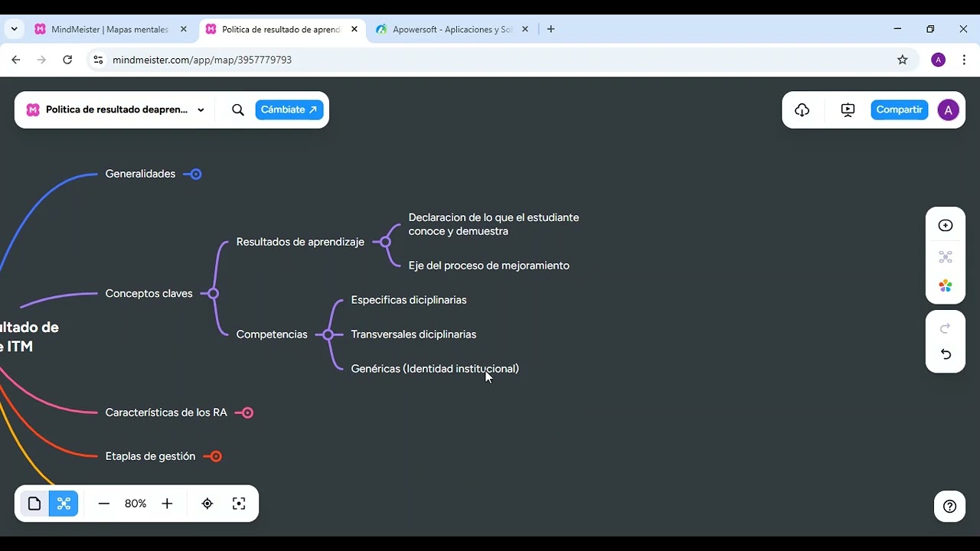Screen dimensions: 980x551
Task: View site information icon in address bar
Action: 98,60
